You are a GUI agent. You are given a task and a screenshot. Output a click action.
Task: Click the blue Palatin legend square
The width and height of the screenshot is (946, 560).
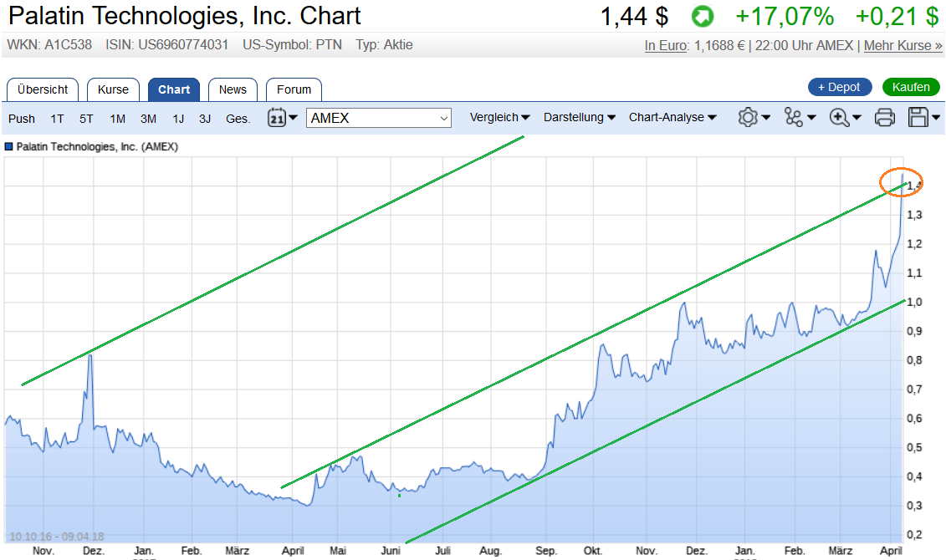pos(9,146)
